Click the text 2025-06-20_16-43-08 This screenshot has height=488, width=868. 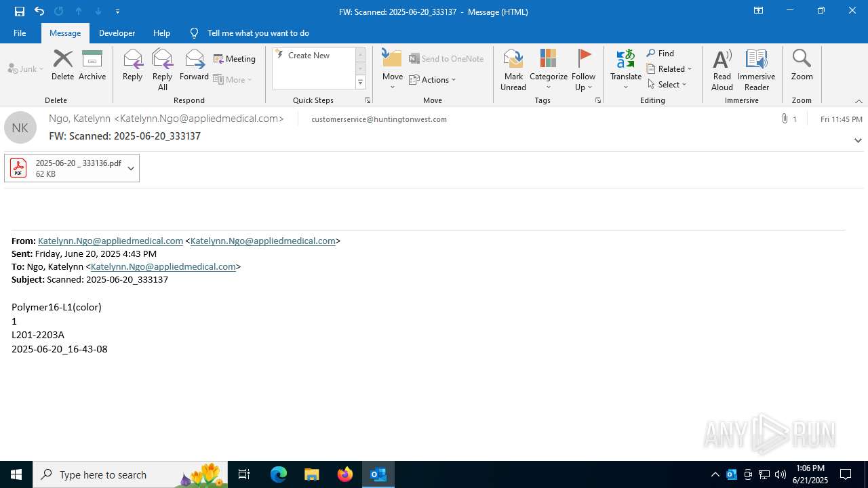click(60, 349)
